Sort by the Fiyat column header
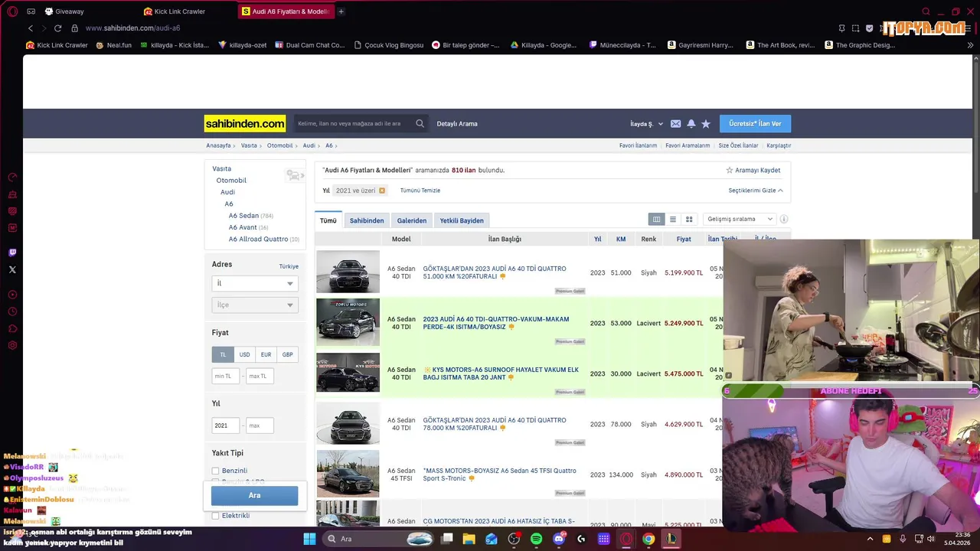 [684, 239]
